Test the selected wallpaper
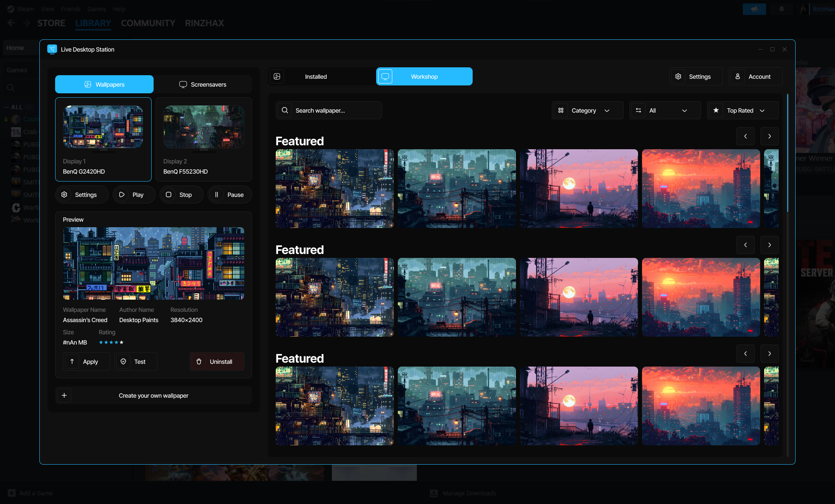 click(x=136, y=361)
